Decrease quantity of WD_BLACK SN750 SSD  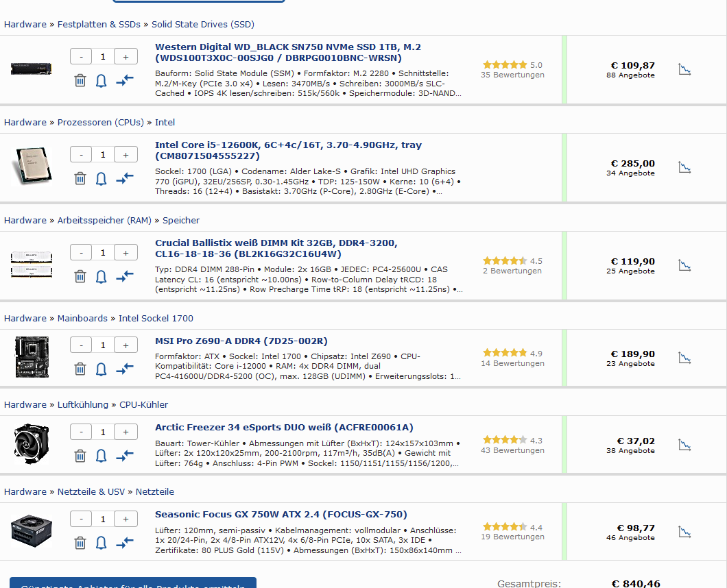pos(81,56)
